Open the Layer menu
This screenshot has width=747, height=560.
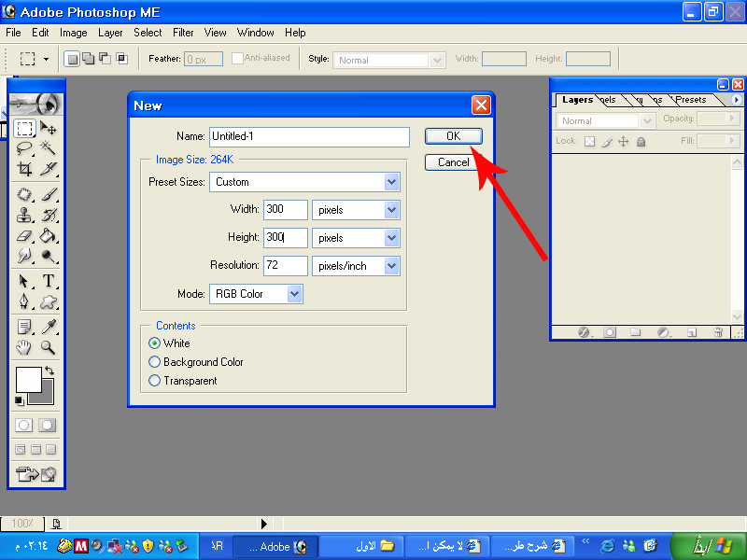pos(110,33)
